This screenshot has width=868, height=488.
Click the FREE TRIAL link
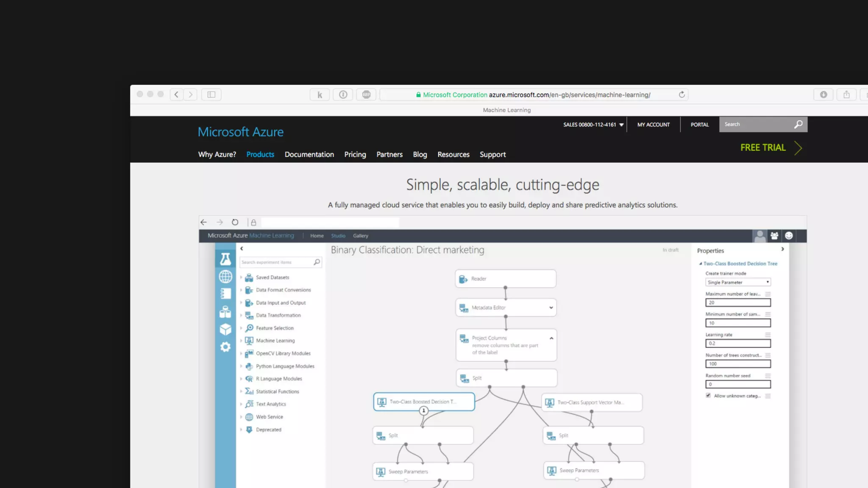click(x=762, y=147)
